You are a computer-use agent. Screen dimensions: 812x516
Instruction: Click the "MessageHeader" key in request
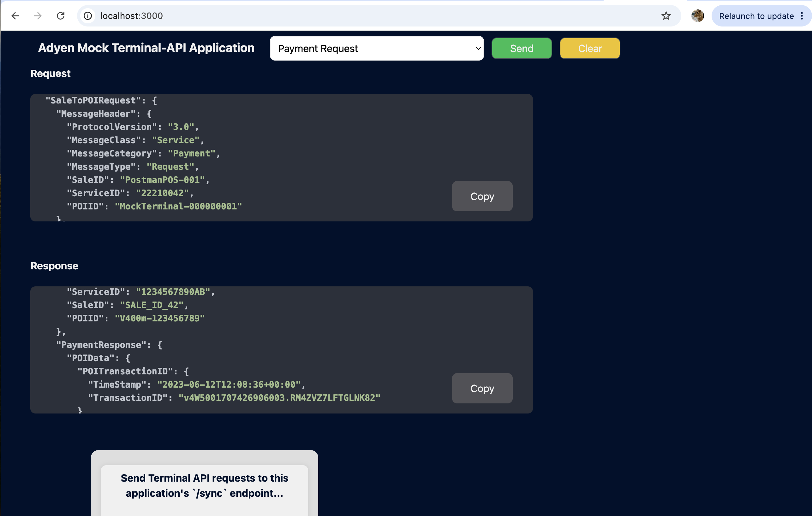coord(98,114)
